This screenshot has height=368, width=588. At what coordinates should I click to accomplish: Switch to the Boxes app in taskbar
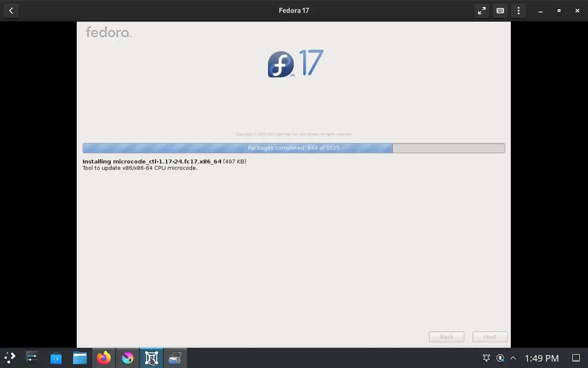(x=152, y=358)
